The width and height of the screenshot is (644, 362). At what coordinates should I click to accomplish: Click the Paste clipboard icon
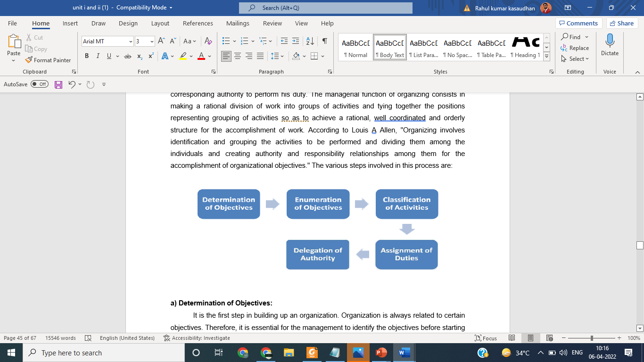14,42
